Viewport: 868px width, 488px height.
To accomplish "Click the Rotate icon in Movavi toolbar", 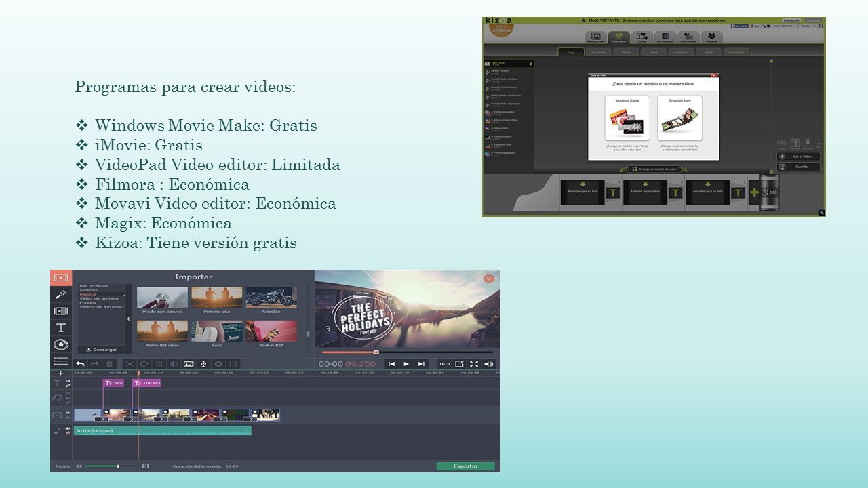I will click(144, 364).
